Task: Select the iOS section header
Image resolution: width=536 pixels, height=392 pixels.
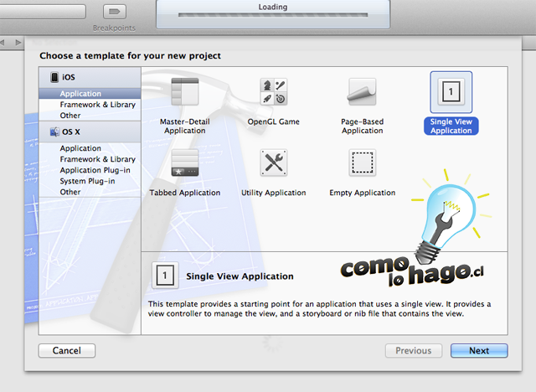Action: (69, 77)
